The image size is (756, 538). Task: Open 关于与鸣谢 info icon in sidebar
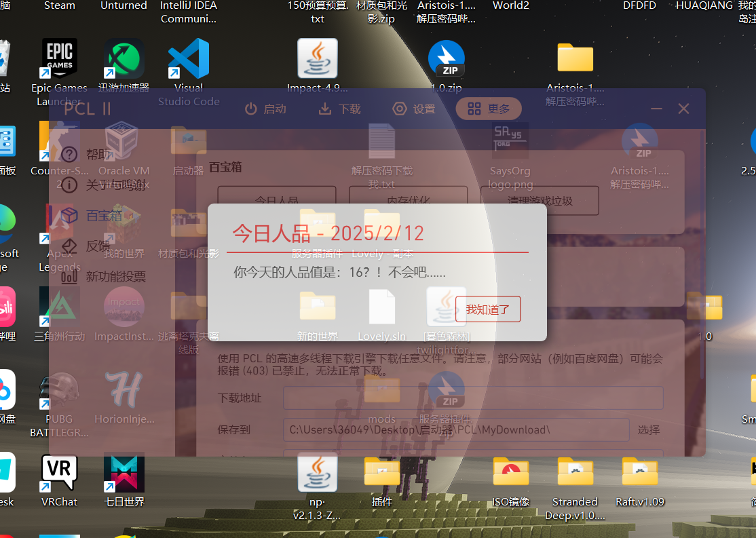(69, 185)
